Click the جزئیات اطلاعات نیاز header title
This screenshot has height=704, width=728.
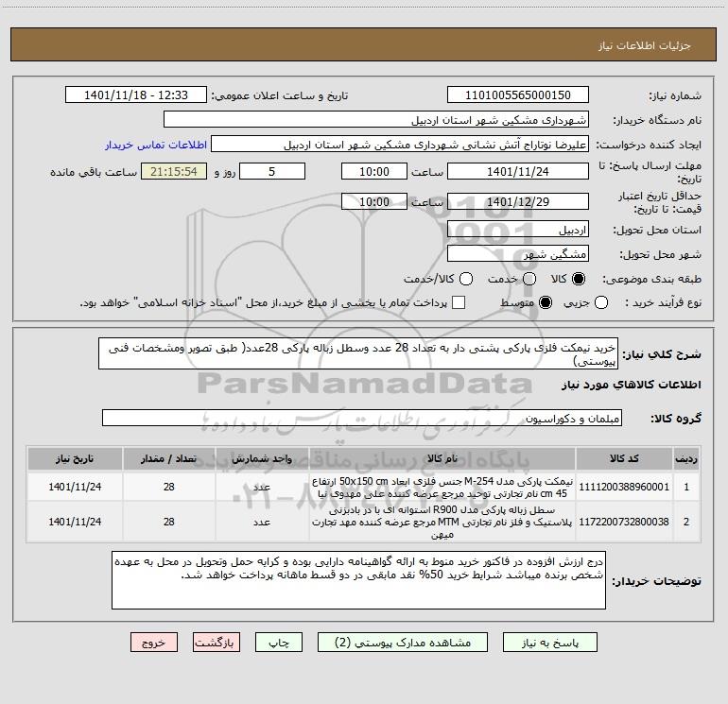(645, 45)
